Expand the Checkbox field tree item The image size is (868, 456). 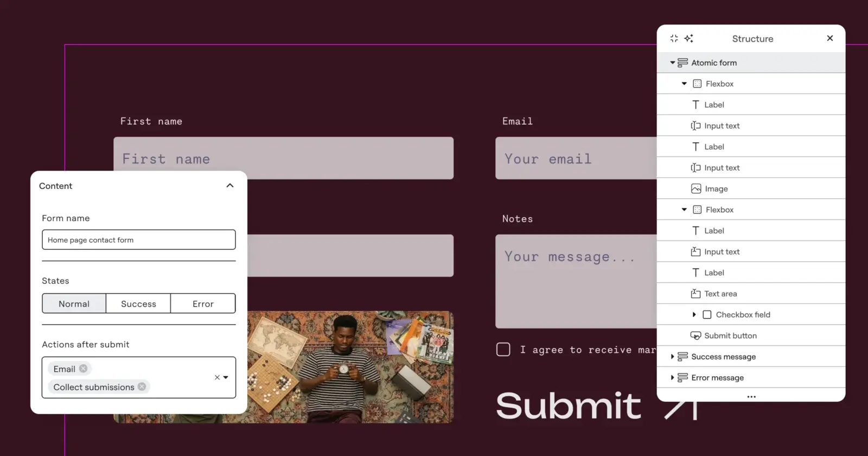[694, 315]
